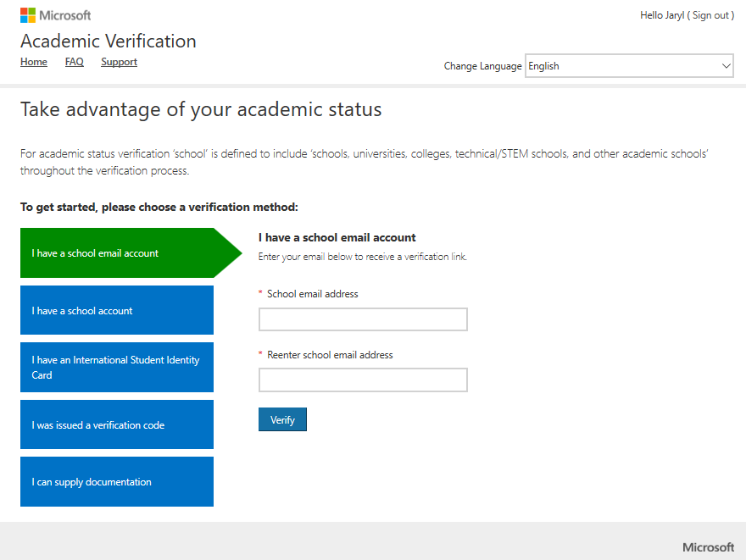The height and width of the screenshot is (560, 746).
Task: Click the English value in language selector
Action: [x=543, y=66]
